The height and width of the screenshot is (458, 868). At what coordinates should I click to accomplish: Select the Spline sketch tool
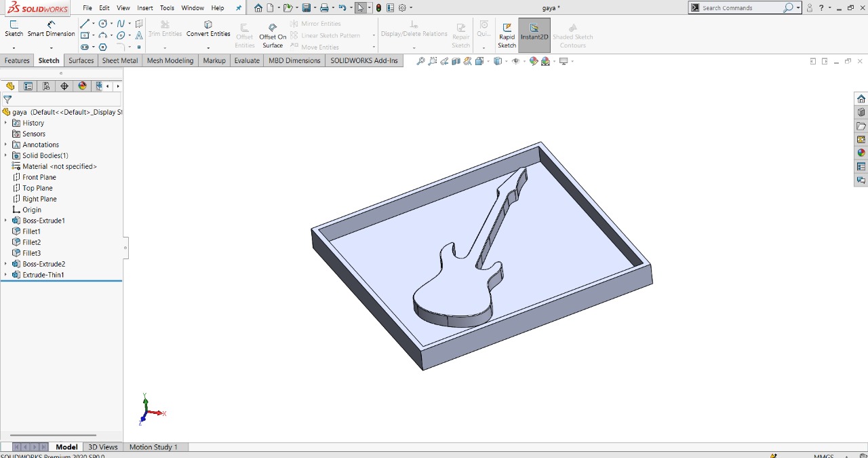tap(121, 24)
